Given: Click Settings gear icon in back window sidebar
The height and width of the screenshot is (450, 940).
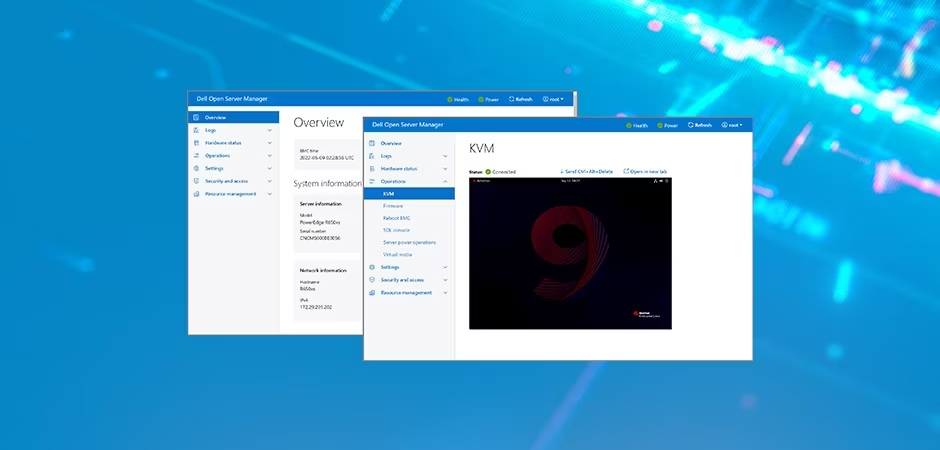Looking at the screenshot, I should (x=196, y=168).
